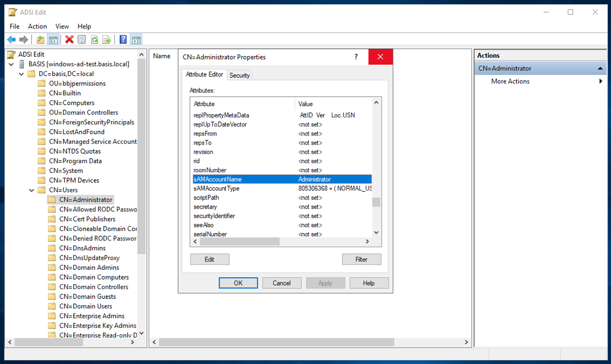Click the CN=TPM Devices folder icon
This screenshot has width=611, height=364.
(x=42, y=180)
